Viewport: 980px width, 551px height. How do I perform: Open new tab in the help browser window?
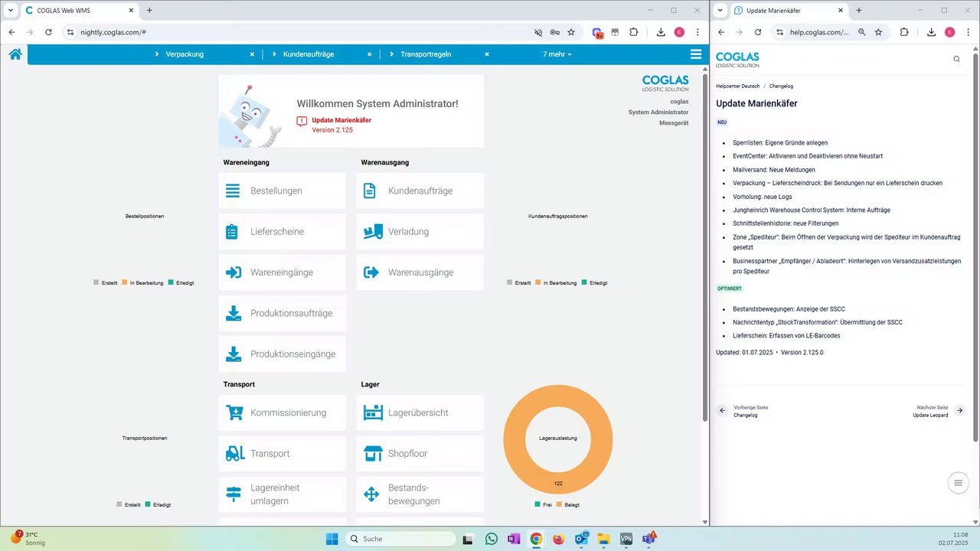pyautogui.click(x=859, y=10)
